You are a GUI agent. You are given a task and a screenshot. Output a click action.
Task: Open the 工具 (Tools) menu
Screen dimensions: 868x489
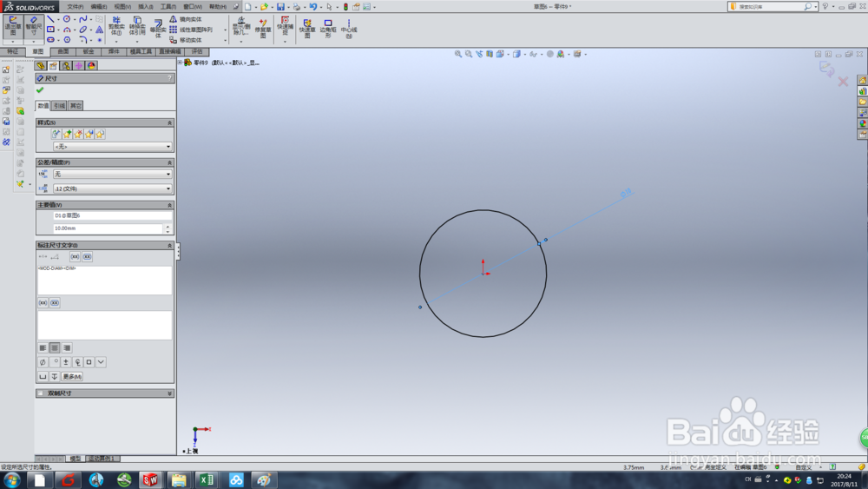point(168,7)
